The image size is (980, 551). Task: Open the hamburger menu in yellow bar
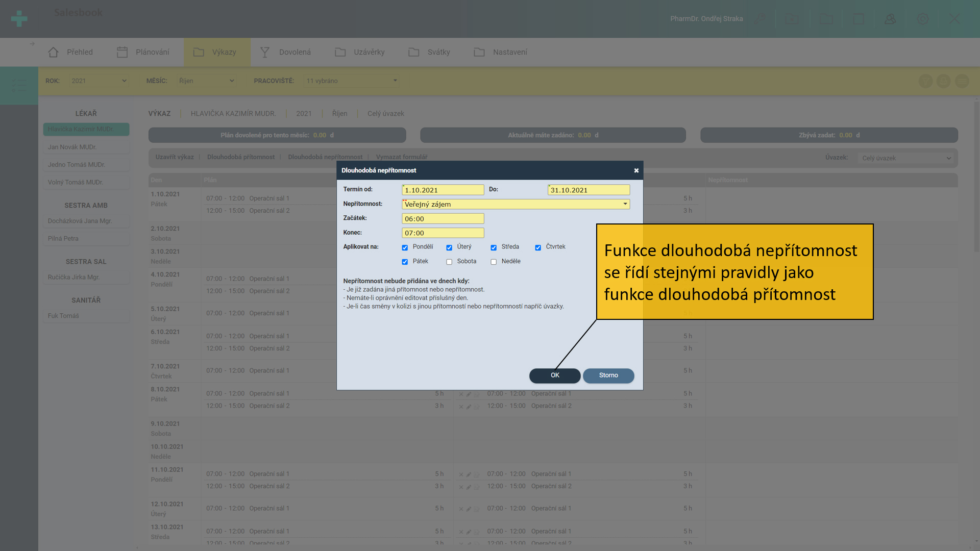962,81
